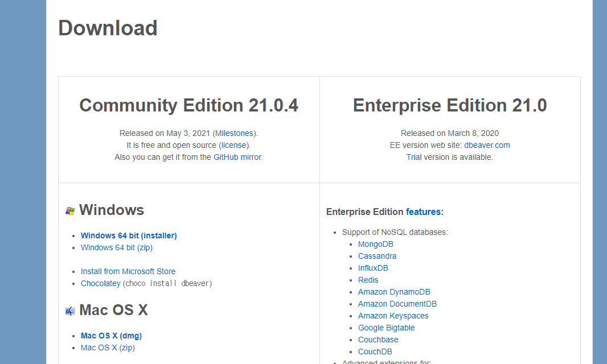Screen dimensions: 607x364
Task: Click the Community Edition 21.0.4 heading
Action: pyautogui.click(x=189, y=105)
